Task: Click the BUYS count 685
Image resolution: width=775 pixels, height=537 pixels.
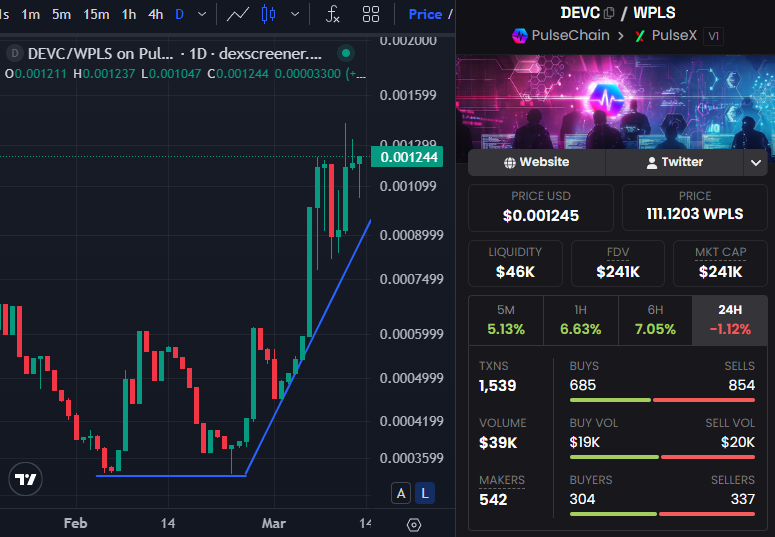Action: (583, 385)
